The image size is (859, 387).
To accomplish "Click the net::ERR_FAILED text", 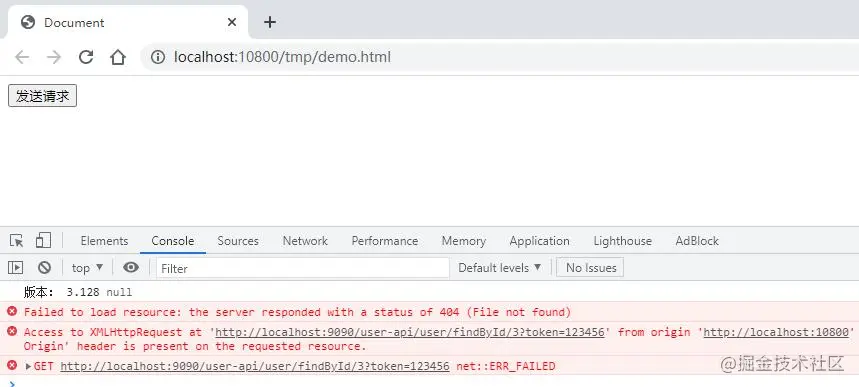I will tap(505, 366).
